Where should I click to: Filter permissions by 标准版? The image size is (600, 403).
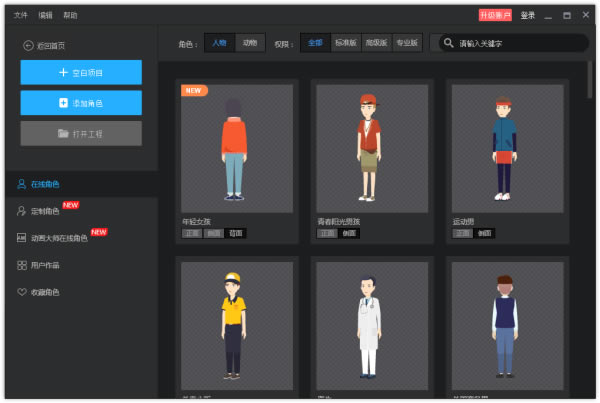point(345,43)
